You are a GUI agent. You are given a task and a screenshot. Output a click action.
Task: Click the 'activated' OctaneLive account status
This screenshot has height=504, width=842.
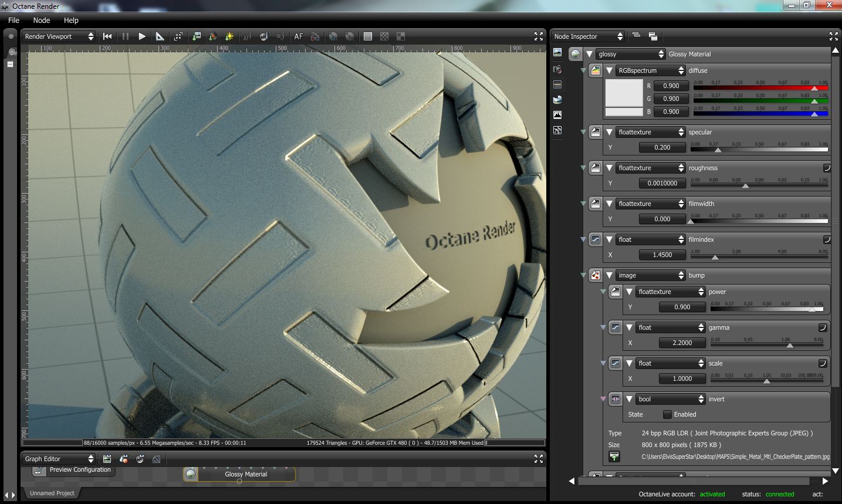[x=712, y=494]
